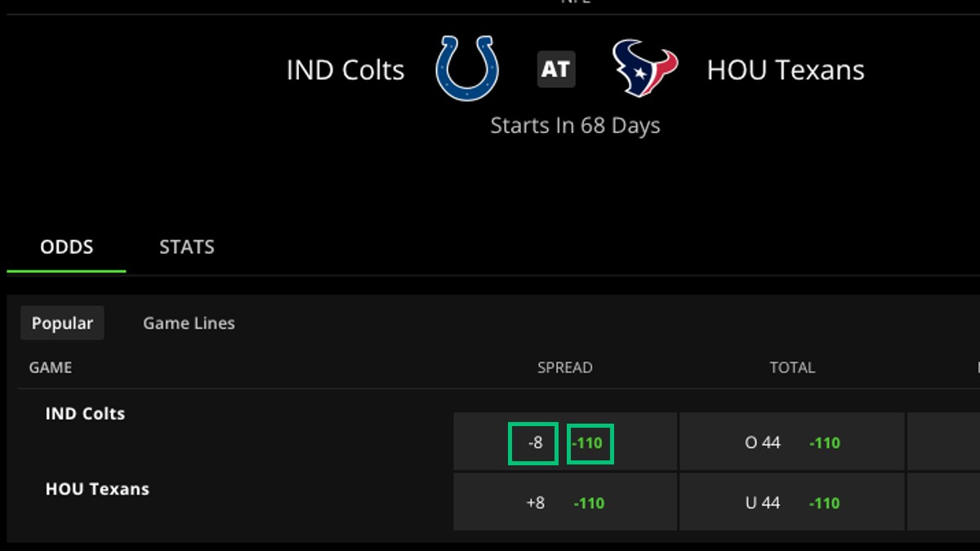Click the -110 odds on the Colts spread

(588, 442)
